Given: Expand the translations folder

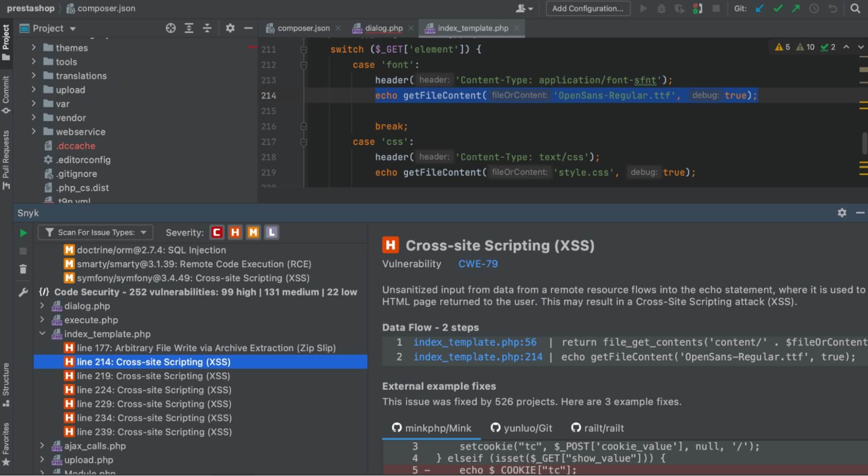Looking at the screenshot, I should click(33, 75).
